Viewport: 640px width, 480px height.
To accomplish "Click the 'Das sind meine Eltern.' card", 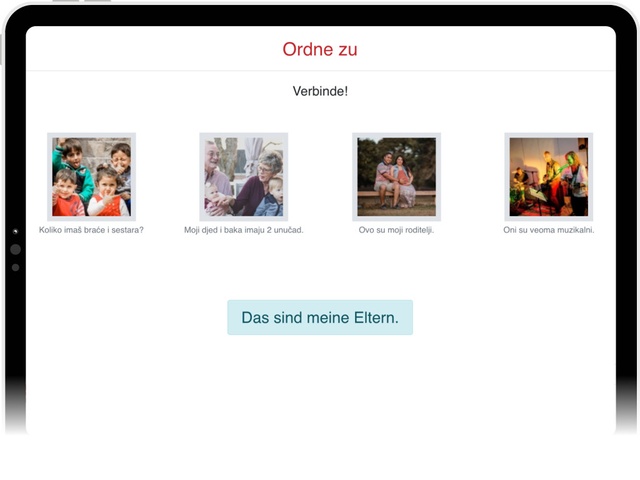I will pyautogui.click(x=320, y=318).
